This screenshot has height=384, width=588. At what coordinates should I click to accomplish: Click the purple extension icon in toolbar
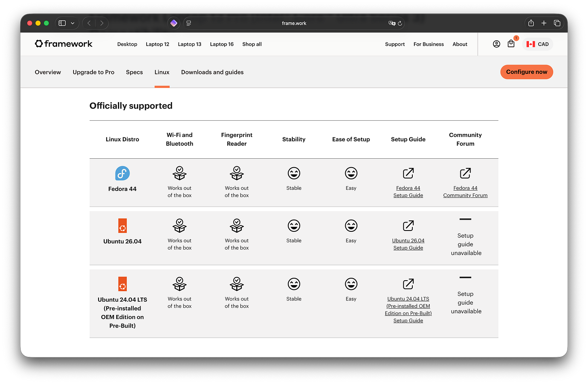tap(174, 23)
